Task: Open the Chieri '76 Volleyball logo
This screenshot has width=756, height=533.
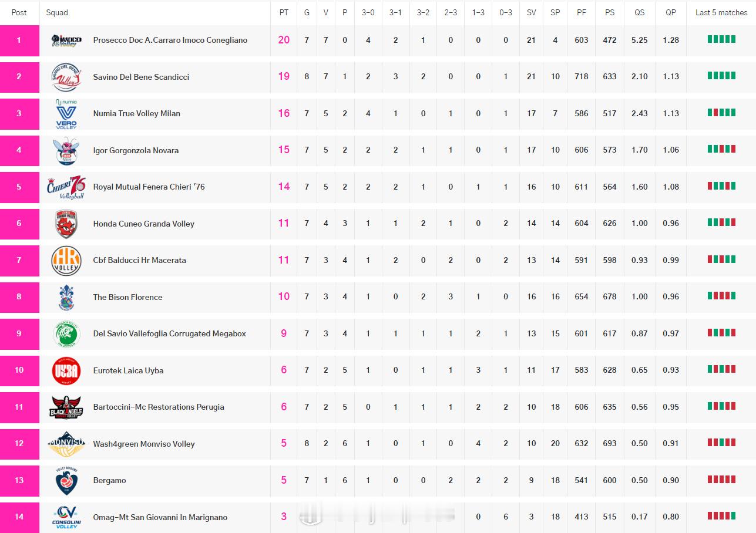Action: [66, 187]
